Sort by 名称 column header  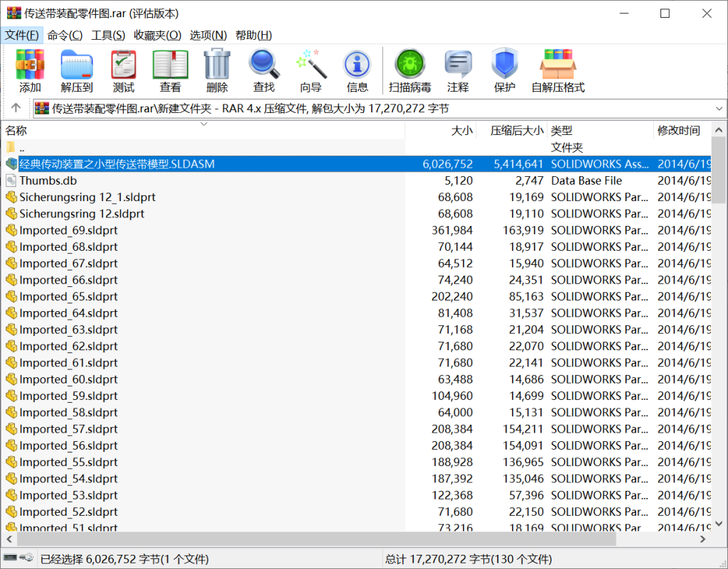(x=16, y=131)
